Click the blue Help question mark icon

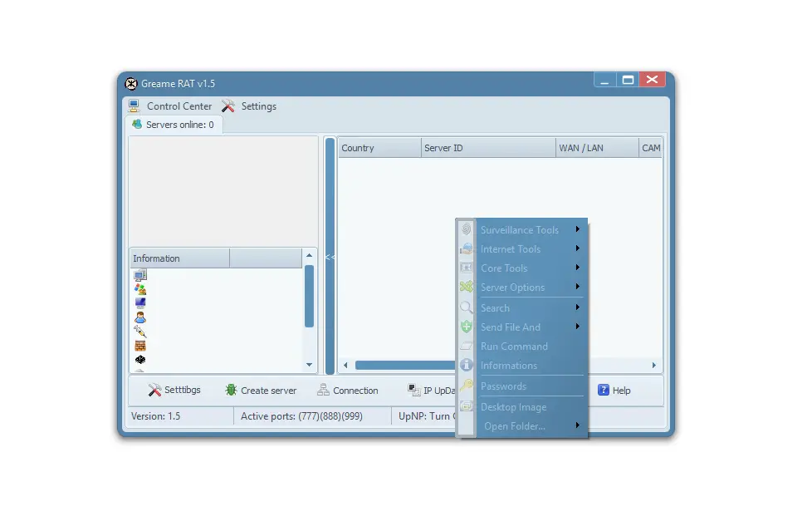pyautogui.click(x=604, y=391)
